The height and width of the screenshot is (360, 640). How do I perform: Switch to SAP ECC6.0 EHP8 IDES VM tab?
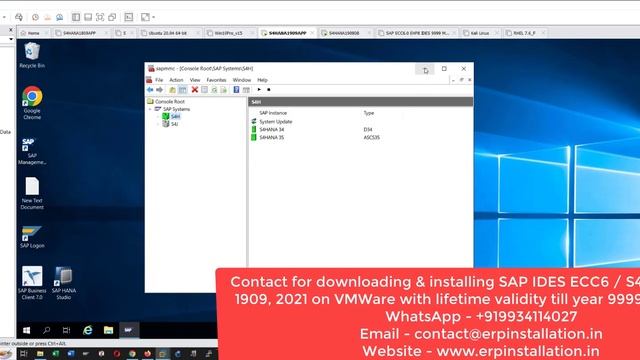417,33
